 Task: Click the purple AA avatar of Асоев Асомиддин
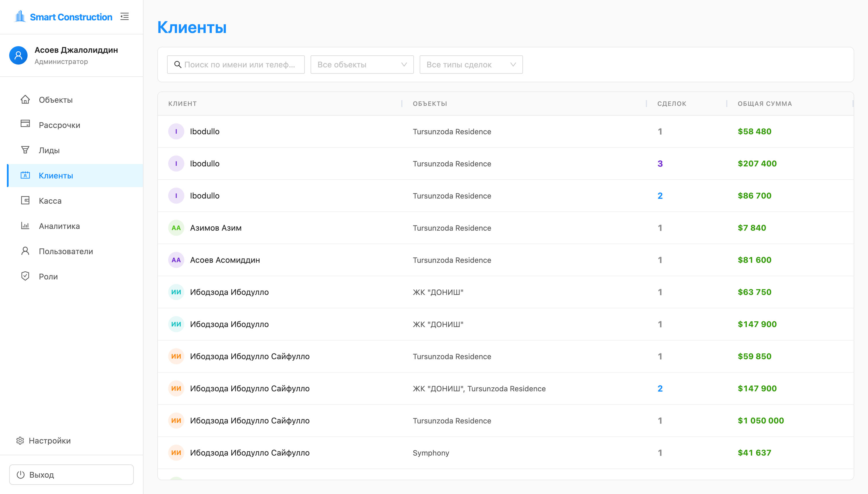(x=176, y=260)
